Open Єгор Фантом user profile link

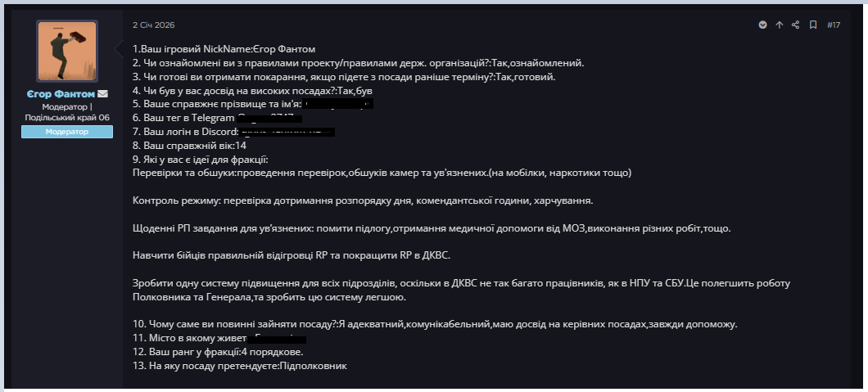61,94
